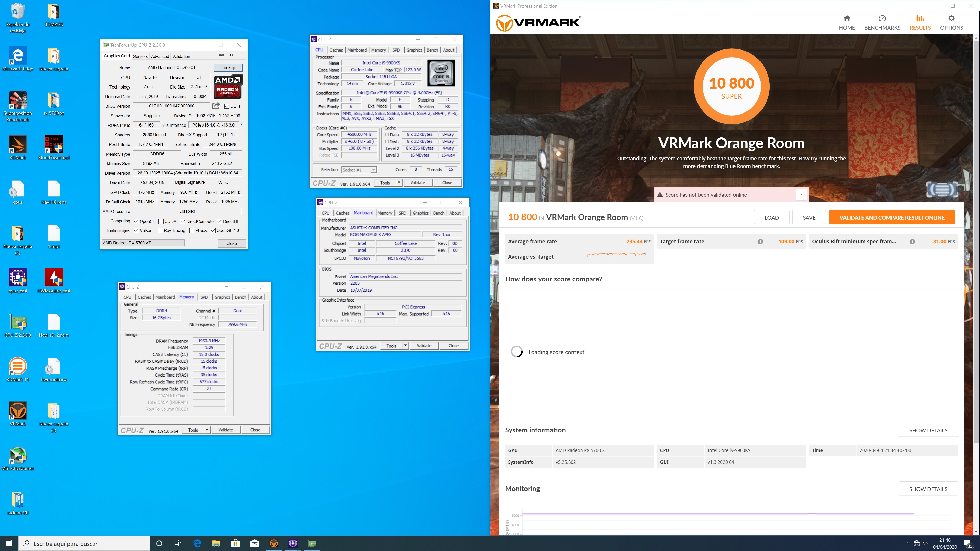
Task: Toggle DirectCompute checkbox in GPU-Z
Action: 183,221
